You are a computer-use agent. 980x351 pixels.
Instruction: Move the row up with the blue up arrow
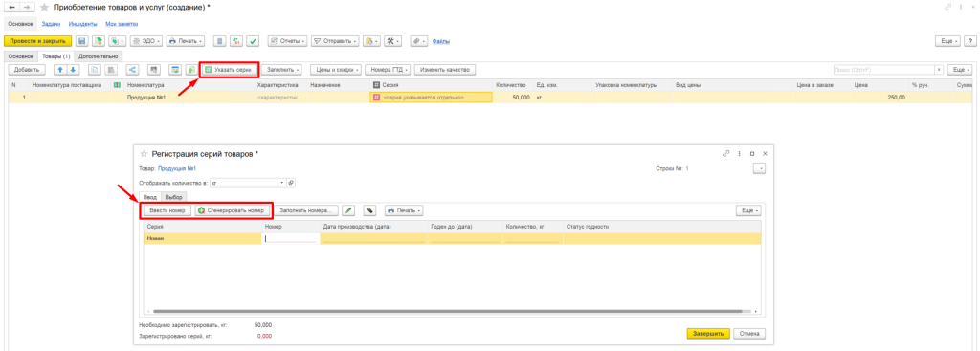[60, 69]
